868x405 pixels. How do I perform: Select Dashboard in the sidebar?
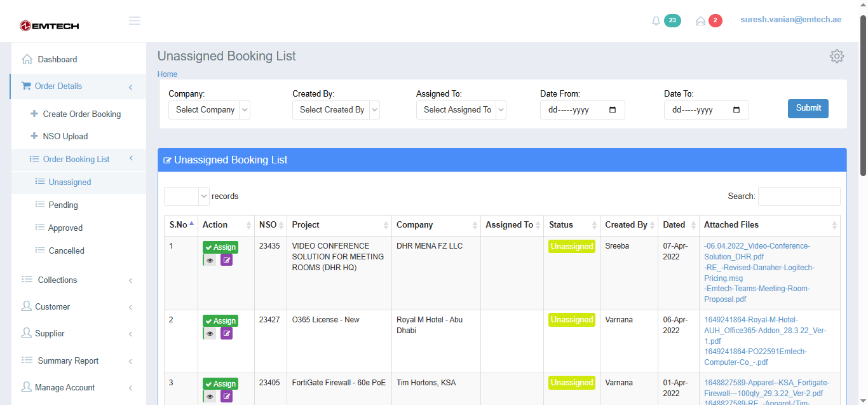point(57,59)
